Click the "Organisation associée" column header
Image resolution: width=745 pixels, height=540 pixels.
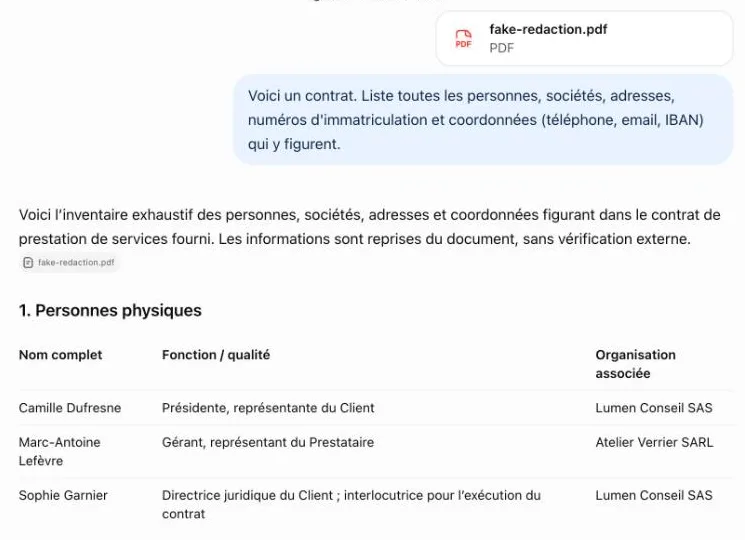pyautogui.click(x=635, y=364)
